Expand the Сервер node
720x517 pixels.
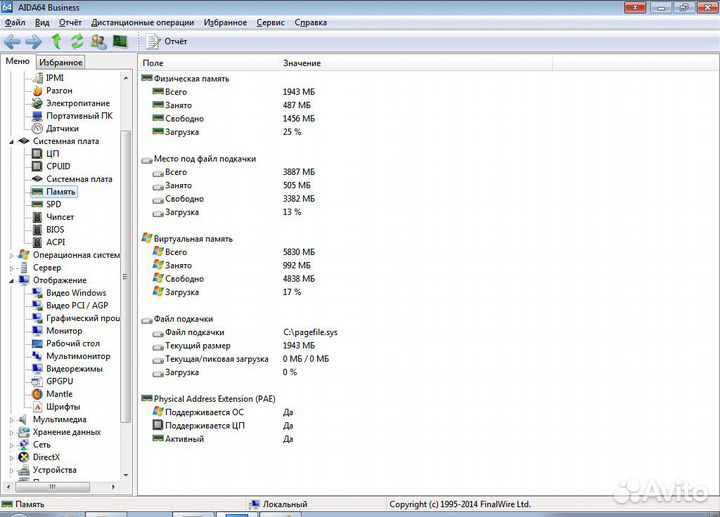click(x=11, y=268)
